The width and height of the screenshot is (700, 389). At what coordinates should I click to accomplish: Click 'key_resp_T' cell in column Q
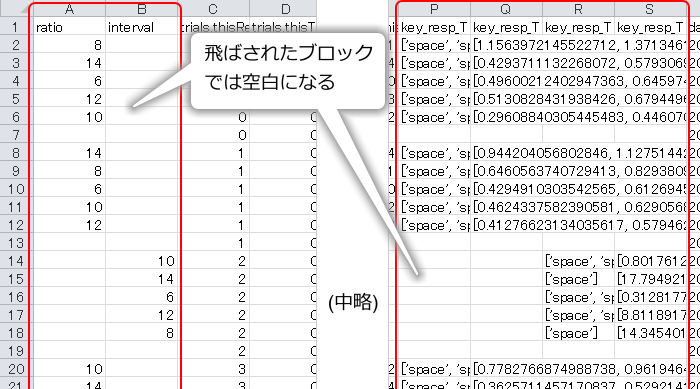tap(506, 27)
